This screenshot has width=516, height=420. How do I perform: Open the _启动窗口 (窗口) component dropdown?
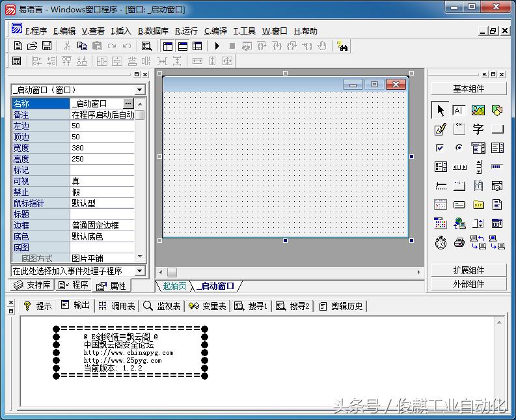click(x=139, y=90)
